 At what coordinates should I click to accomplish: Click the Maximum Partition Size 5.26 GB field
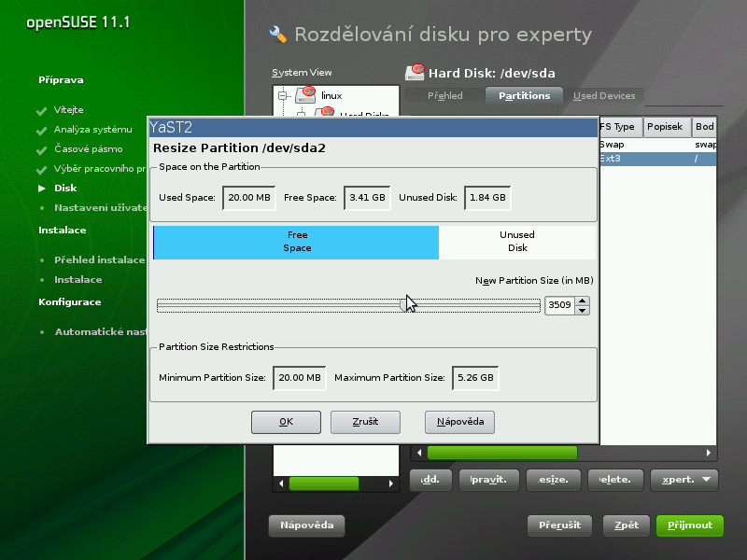[x=475, y=378]
